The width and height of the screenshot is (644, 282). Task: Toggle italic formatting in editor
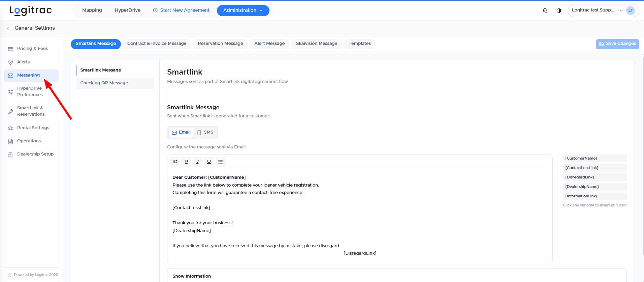[198, 162]
